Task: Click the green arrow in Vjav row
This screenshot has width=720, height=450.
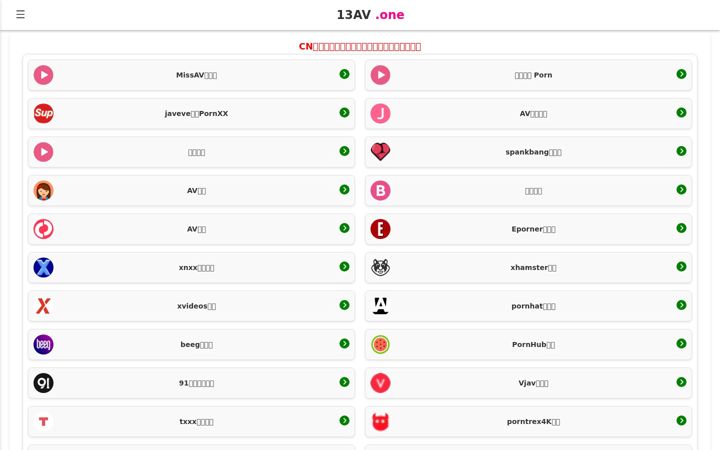Action: point(681,382)
